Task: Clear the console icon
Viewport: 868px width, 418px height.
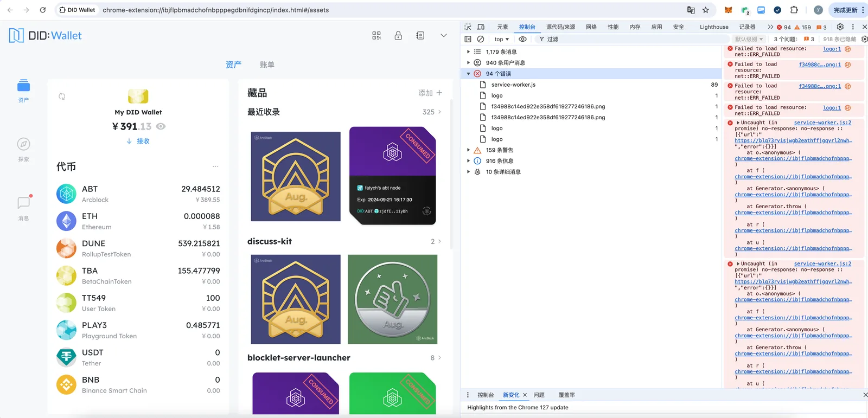Action: tap(481, 39)
